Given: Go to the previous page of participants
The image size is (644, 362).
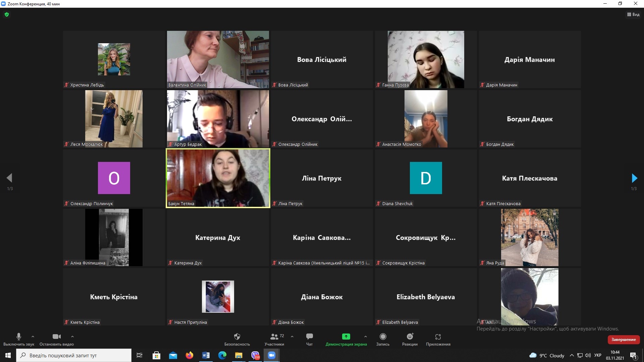Looking at the screenshot, I should click(x=9, y=178).
